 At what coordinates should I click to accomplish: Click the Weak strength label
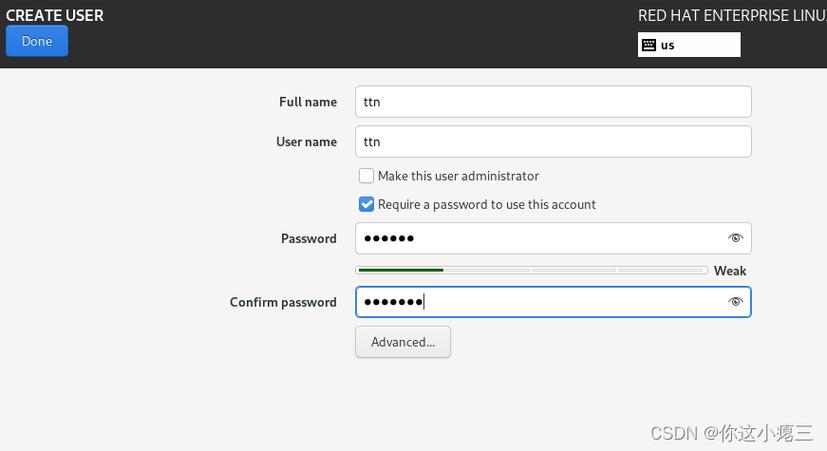tap(730, 271)
